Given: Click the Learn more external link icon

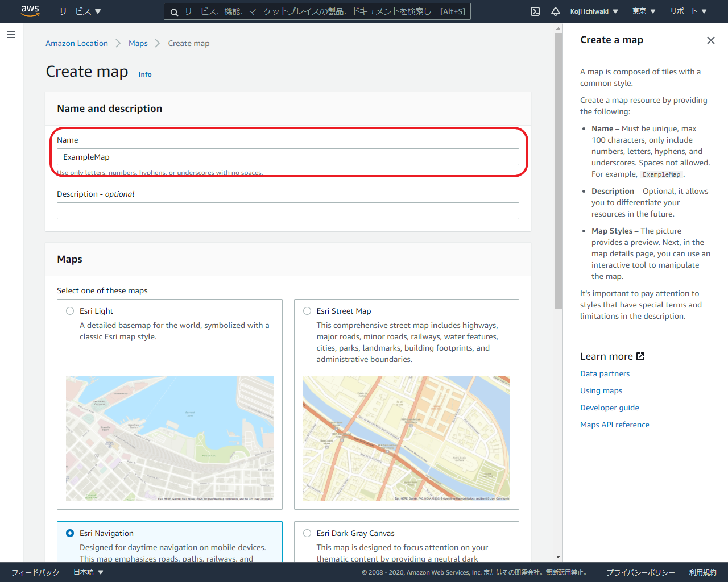Looking at the screenshot, I should (640, 356).
